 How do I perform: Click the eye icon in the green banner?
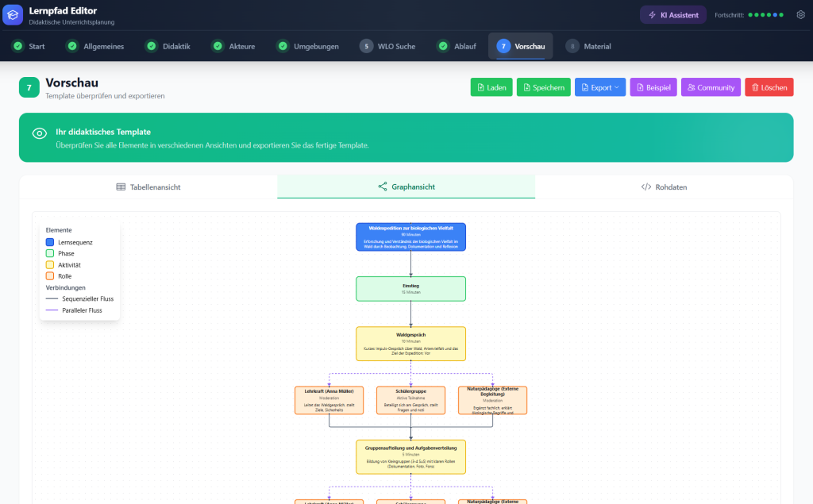coord(40,133)
